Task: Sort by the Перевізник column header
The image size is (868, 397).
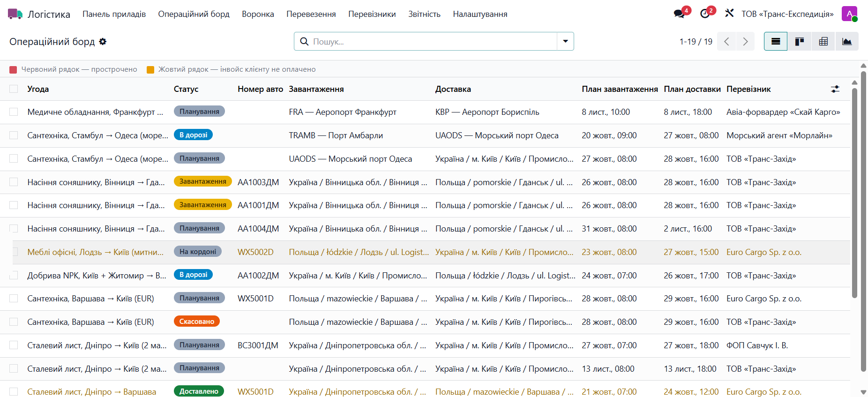Action: tap(748, 89)
